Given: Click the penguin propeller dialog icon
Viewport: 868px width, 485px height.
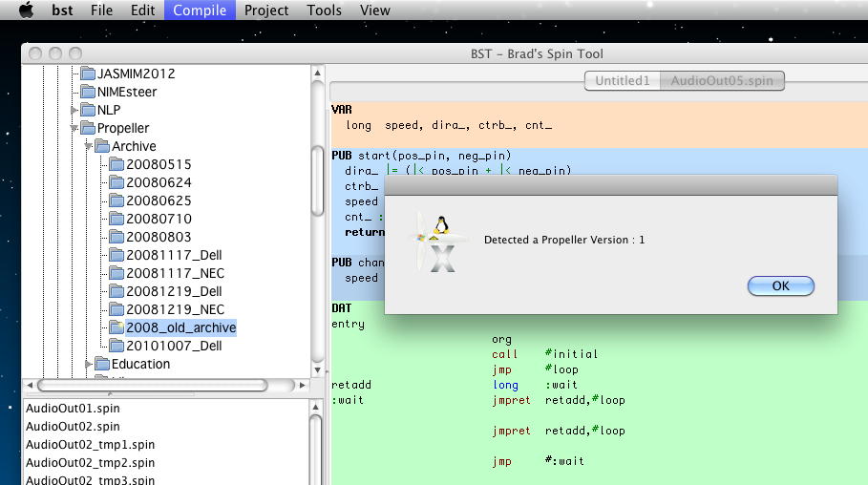Looking at the screenshot, I should tap(439, 243).
